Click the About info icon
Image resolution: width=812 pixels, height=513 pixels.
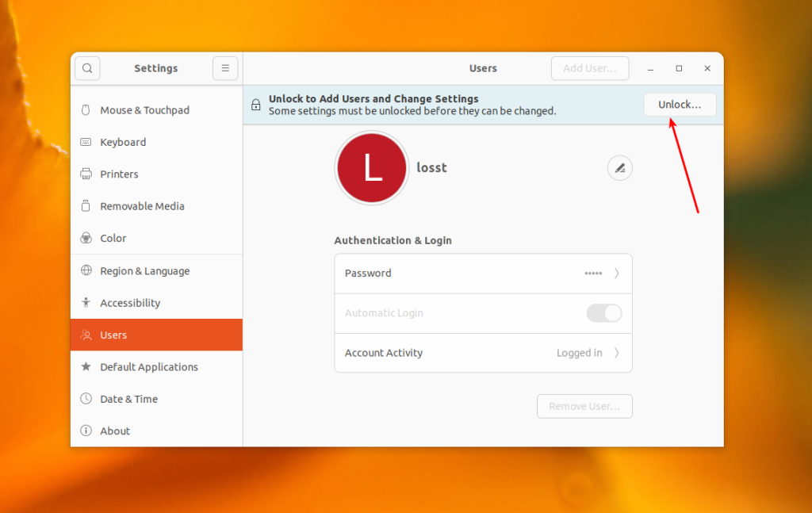coord(86,431)
